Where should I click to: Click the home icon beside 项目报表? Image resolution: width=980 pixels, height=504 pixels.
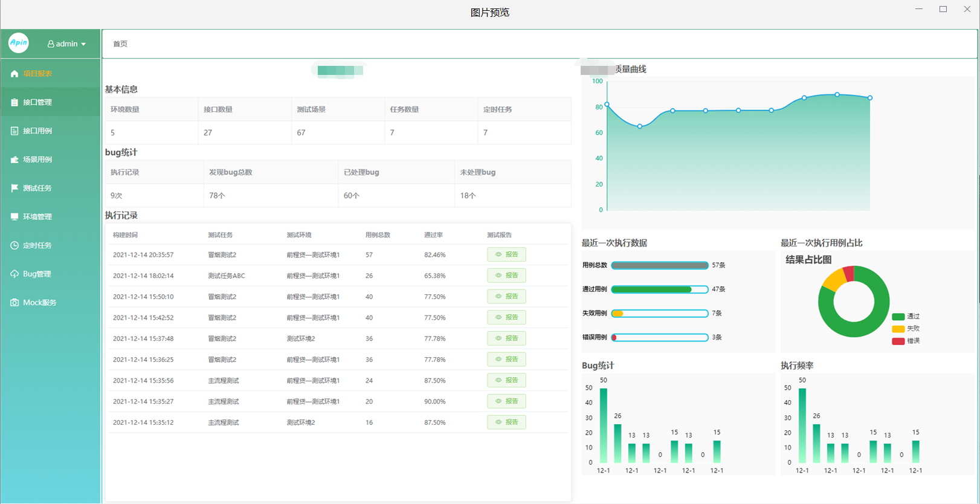[15, 74]
